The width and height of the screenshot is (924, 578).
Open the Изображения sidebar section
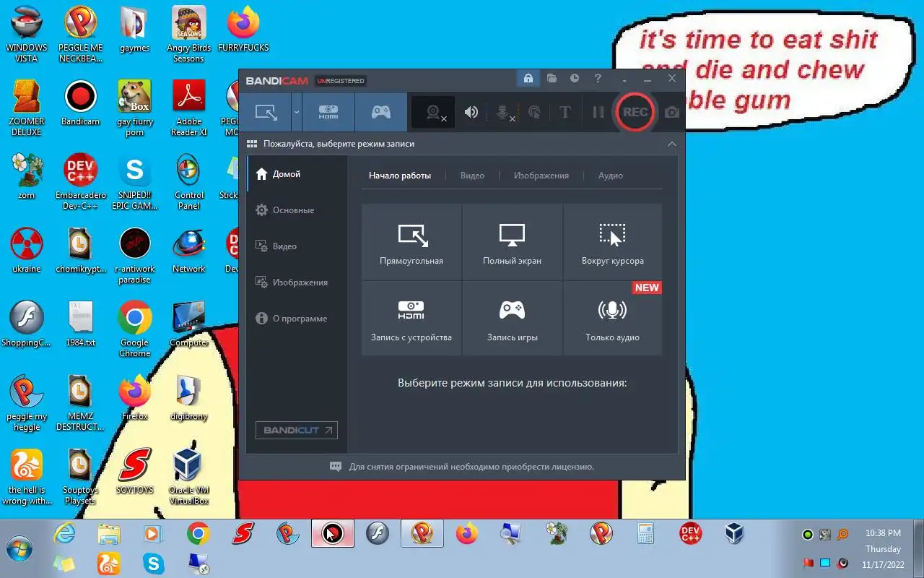pyautogui.click(x=297, y=282)
